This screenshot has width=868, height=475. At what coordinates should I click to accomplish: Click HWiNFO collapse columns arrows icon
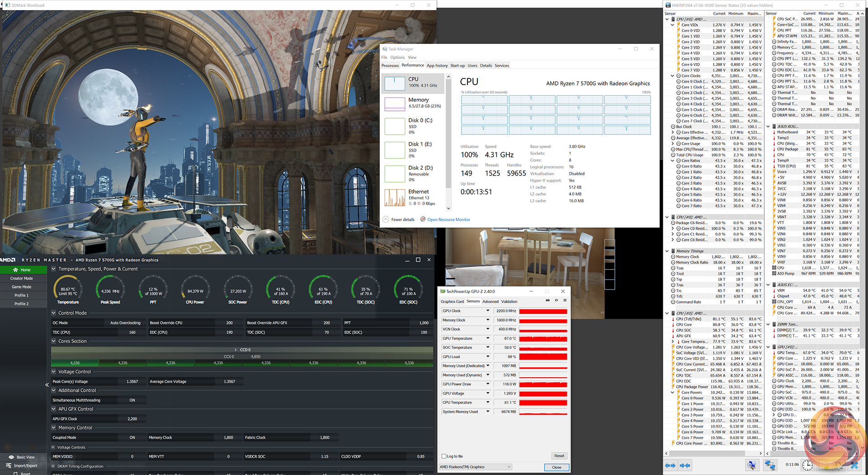(685, 465)
